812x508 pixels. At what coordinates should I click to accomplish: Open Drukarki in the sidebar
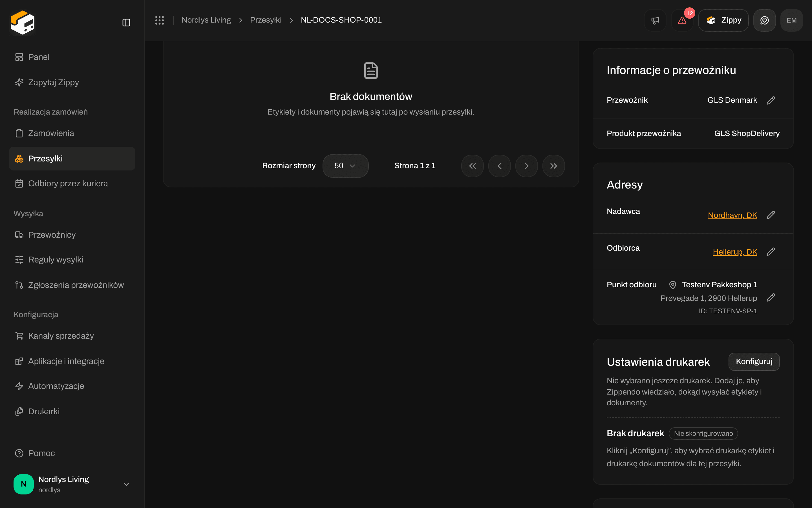coord(72,411)
